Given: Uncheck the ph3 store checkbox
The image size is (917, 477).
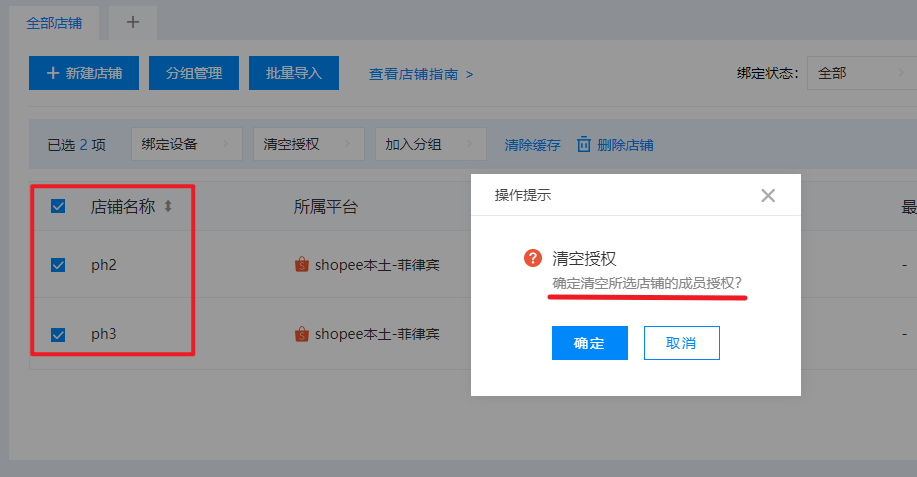Looking at the screenshot, I should (58, 334).
